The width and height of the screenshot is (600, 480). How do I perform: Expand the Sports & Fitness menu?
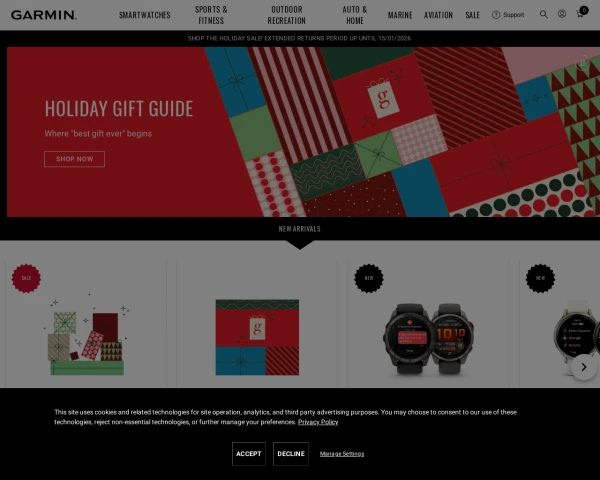(x=211, y=15)
